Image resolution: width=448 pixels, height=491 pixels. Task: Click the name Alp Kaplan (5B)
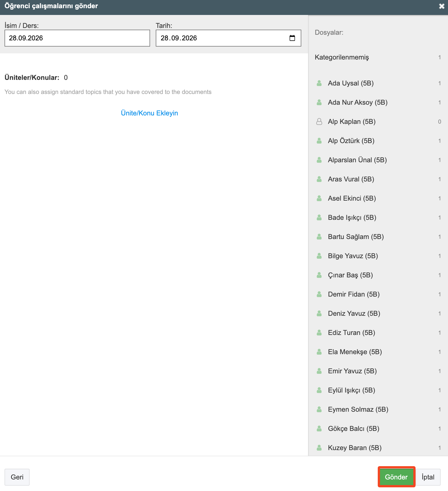pos(352,122)
